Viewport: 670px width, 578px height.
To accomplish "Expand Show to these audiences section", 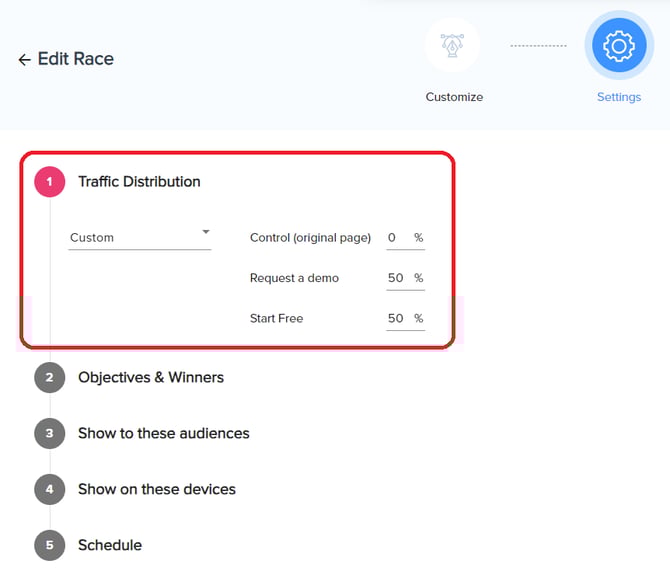I will tap(164, 434).
